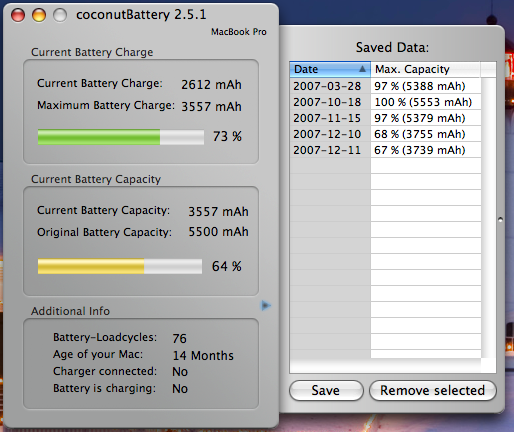Click the 68 % (3755 mAh) cell
The height and width of the screenshot is (432, 514).
(426, 134)
